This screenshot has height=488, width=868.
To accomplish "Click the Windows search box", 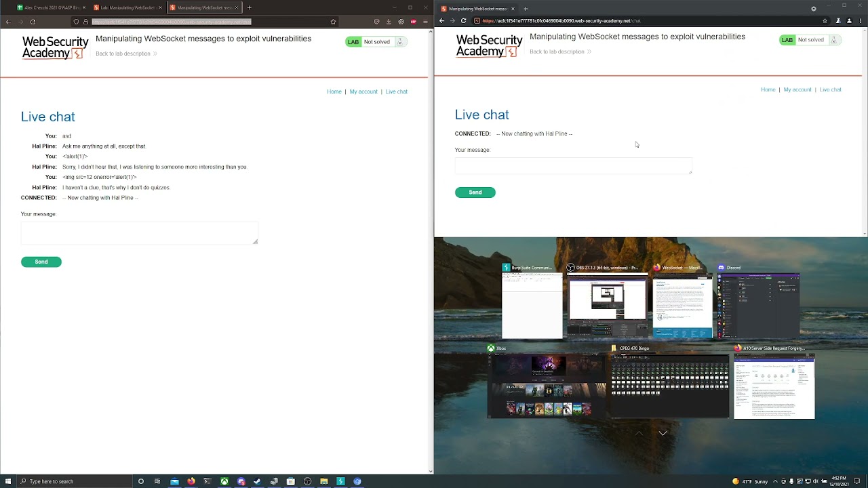I will (75, 481).
